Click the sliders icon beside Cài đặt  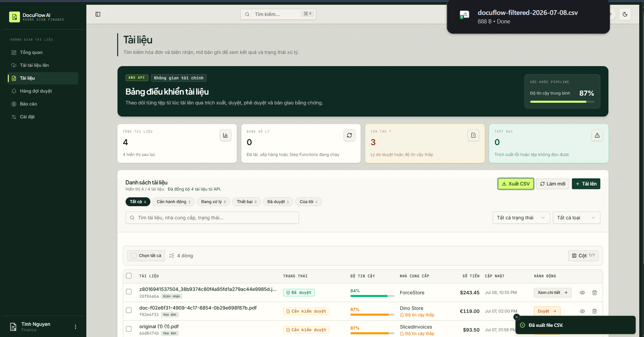pyautogui.click(x=14, y=117)
